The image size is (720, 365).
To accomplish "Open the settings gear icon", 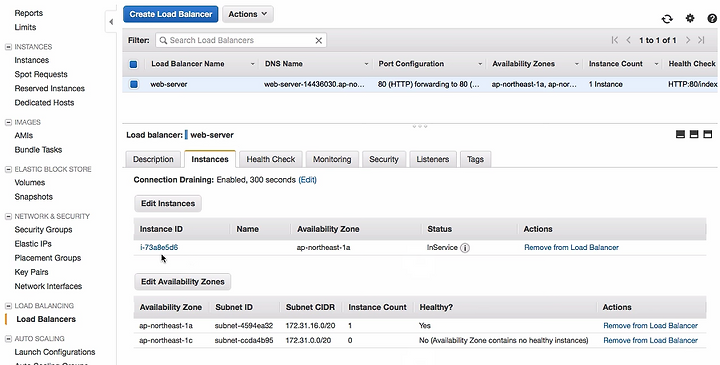I will (690, 18).
